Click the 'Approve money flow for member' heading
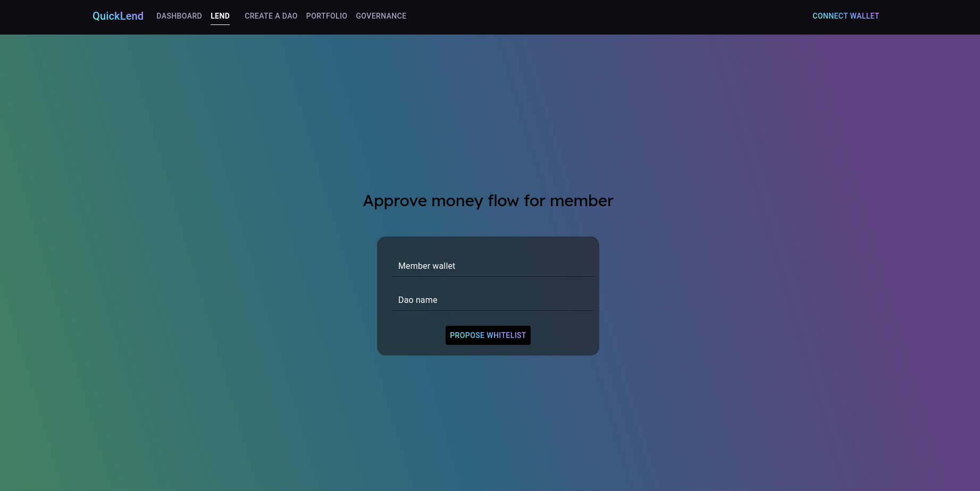Viewport: 980px width, 491px height. point(488,201)
